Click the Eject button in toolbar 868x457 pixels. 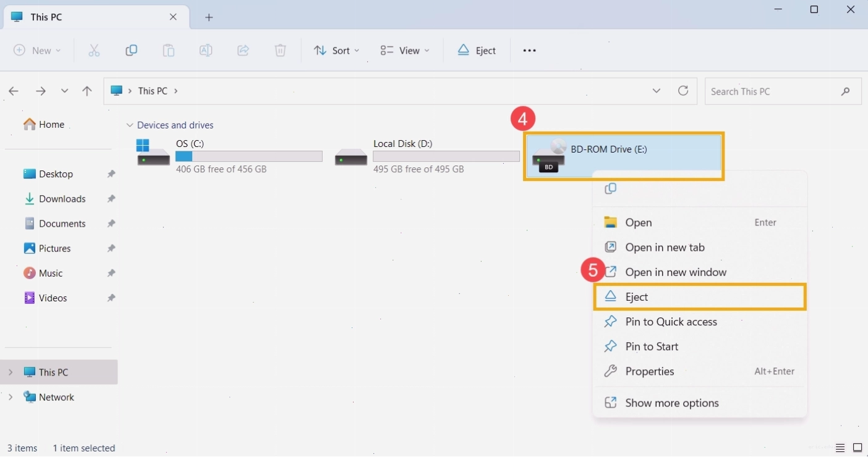pos(477,51)
